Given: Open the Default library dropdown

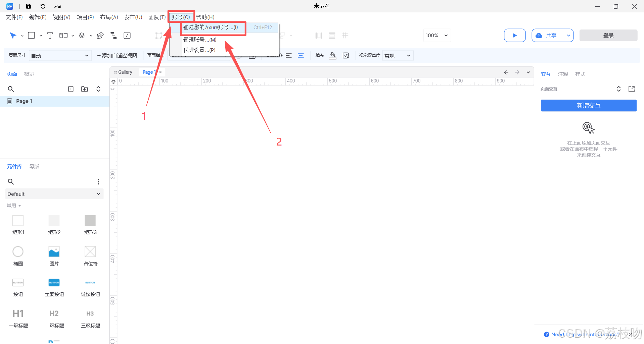Looking at the screenshot, I should coord(54,194).
